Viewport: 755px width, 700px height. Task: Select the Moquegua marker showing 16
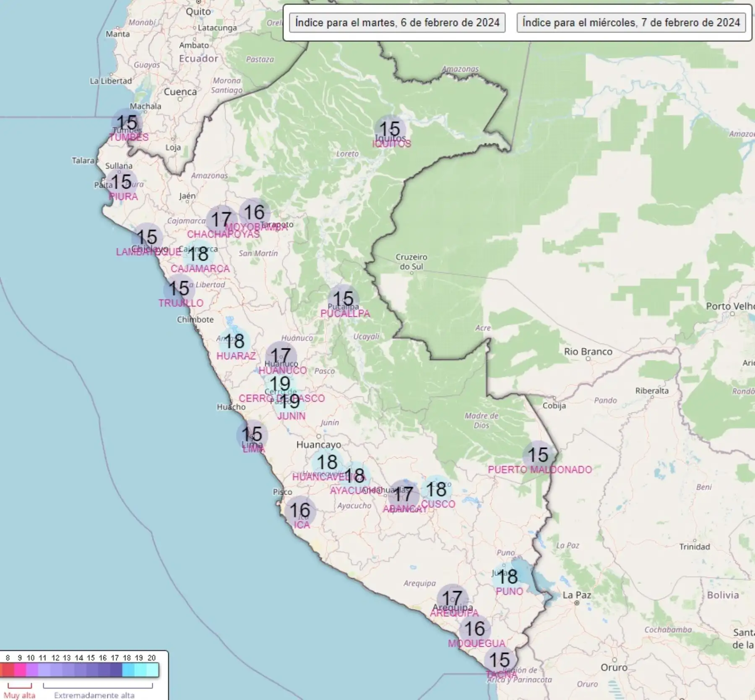475,629
